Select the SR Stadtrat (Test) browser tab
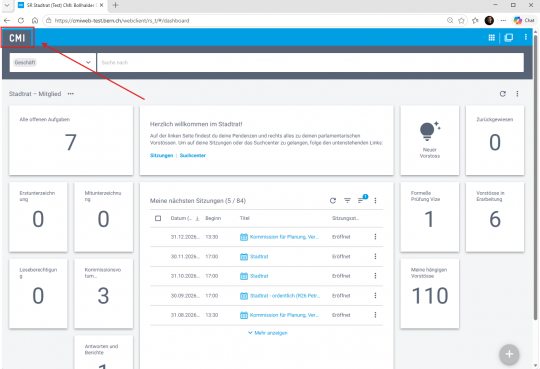Image resolution: width=540 pixels, height=369 pixels. coord(61,5)
